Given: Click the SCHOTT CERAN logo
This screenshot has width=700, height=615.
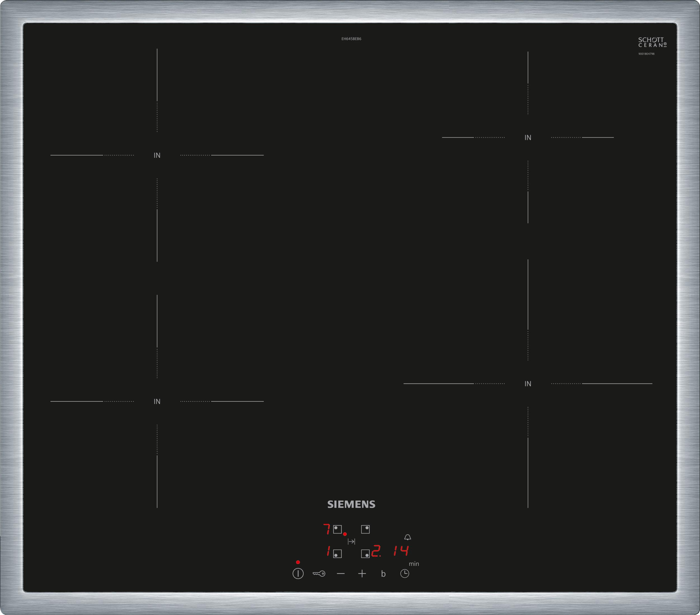Looking at the screenshot, I should tap(652, 42).
